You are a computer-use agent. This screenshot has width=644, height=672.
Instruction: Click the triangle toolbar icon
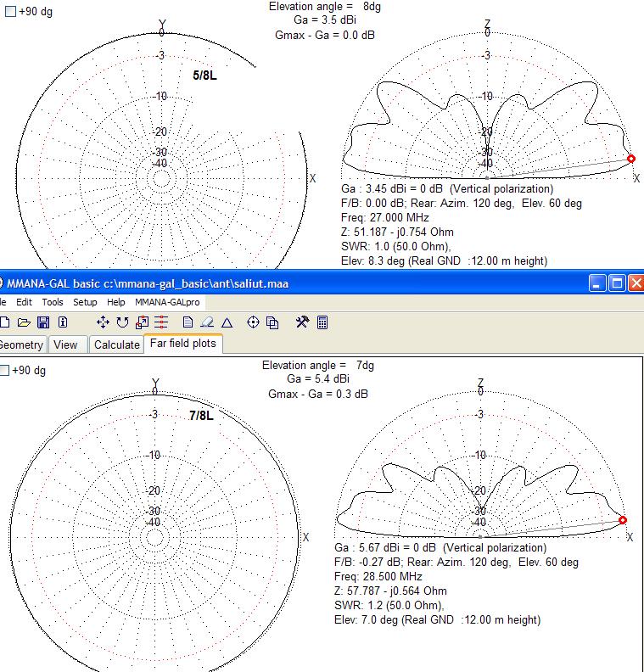[x=227, y=322]
